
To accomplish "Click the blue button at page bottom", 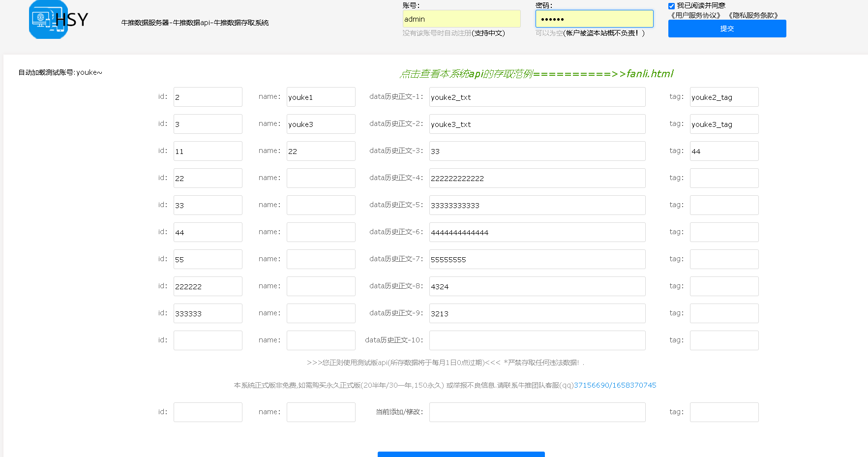I will (x=461, y=454).
